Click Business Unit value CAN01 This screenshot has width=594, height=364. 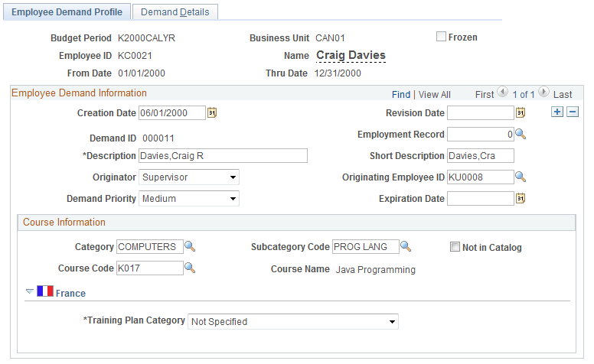(330, 37)
